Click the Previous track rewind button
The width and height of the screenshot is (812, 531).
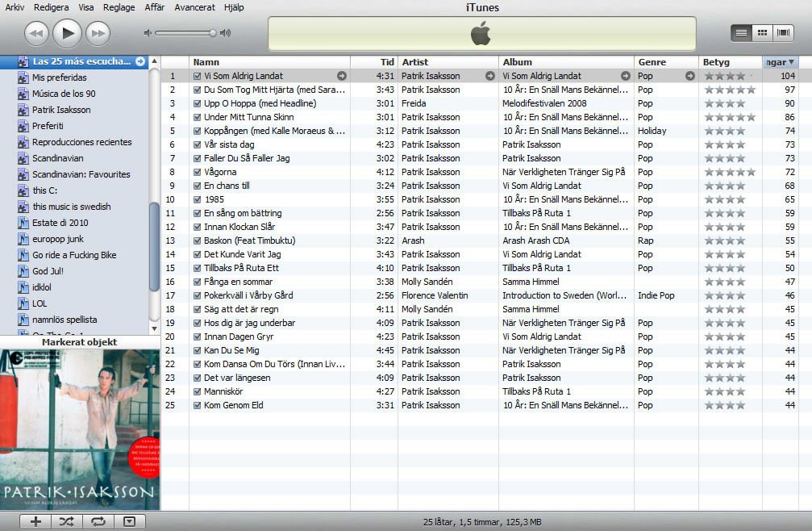(x=36, y=33)
